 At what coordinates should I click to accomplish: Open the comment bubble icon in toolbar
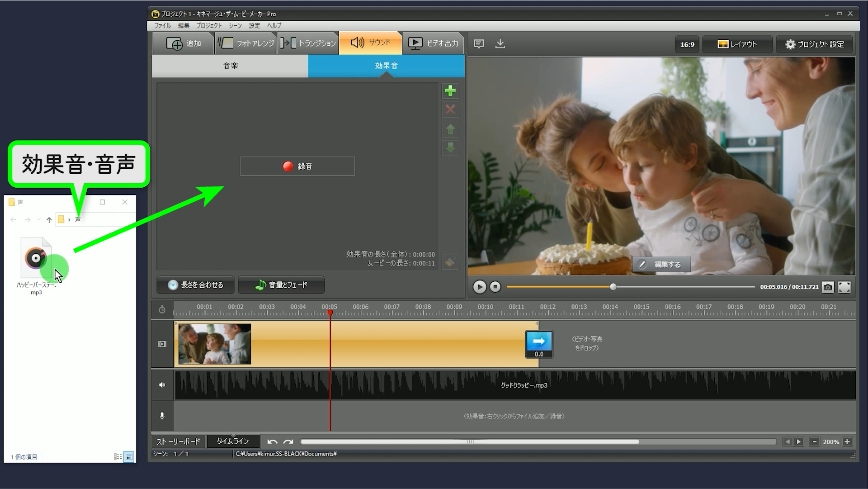click(x=479, y=44)
